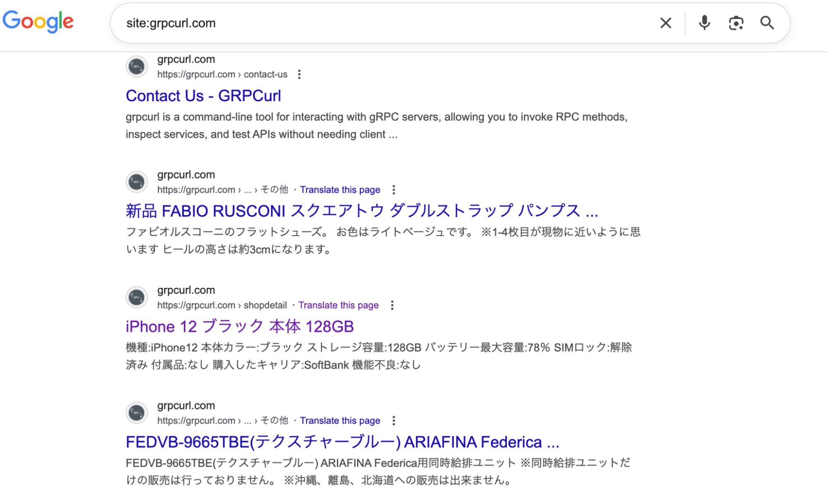828x504 pixels.
Task: Translate the FABIO RUSCONI result page
Action: [x=340, y=190]
